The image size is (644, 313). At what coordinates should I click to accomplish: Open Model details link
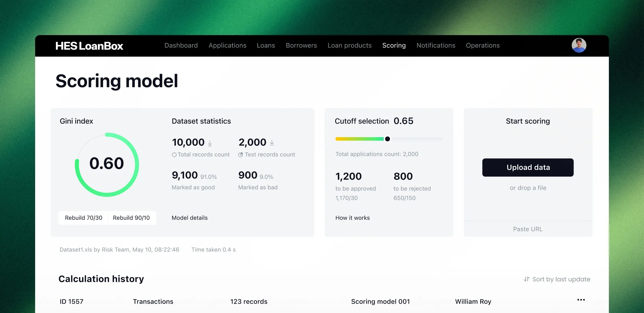(190, 218)
